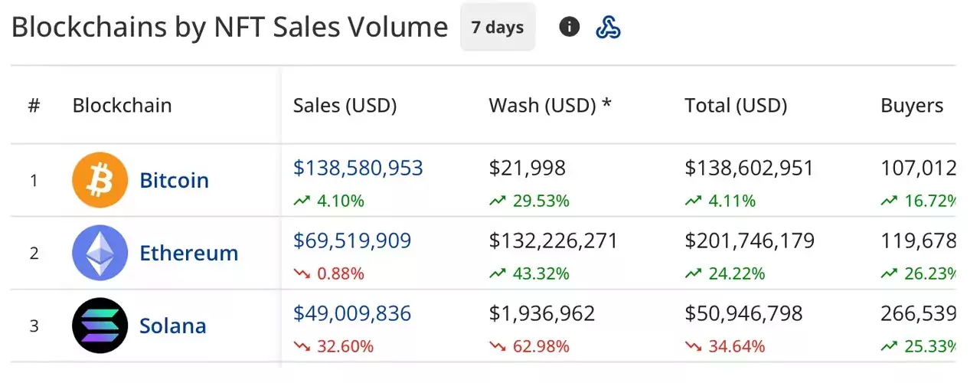The width and height of the screenshot is (980, 383).
Task: Click Ethereum sales down-trend arrow icon
Action: point(302,273)
